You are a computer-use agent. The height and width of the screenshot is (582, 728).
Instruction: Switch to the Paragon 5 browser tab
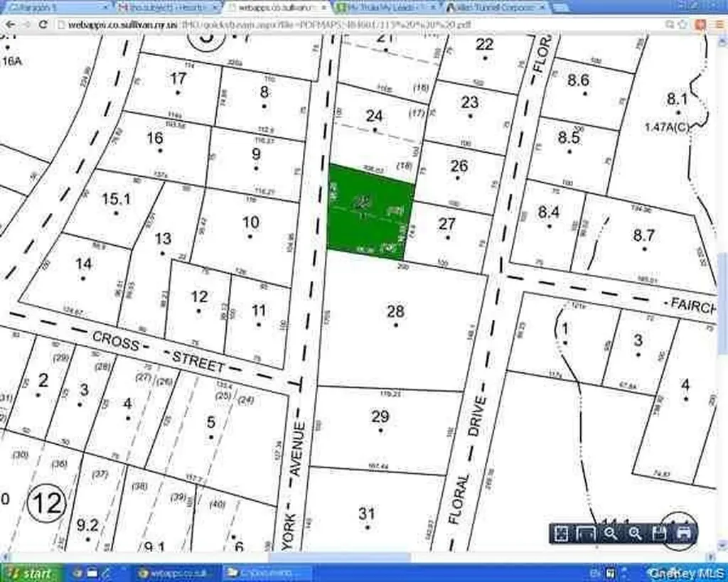[55, 7]
